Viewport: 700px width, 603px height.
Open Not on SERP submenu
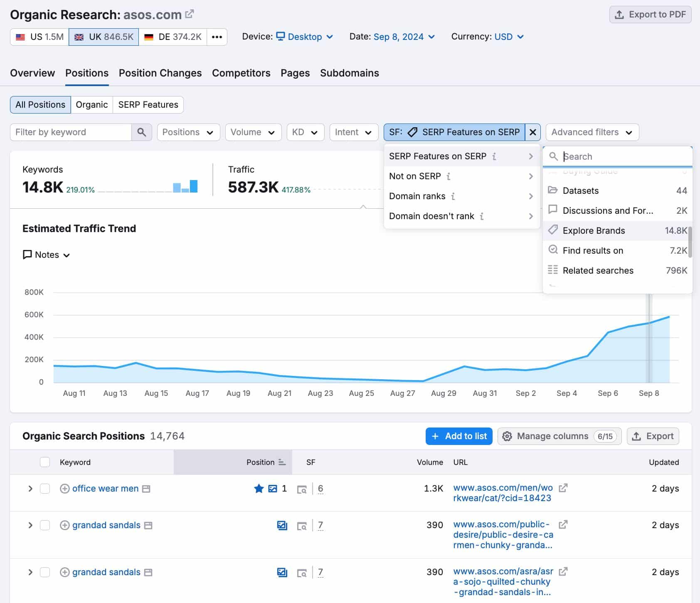(462, 176)
